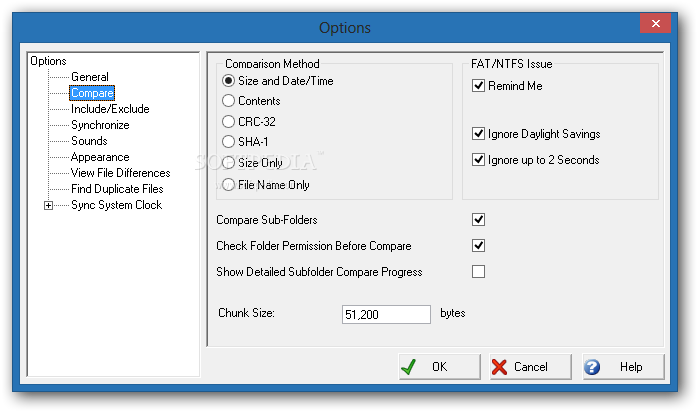The image size is (698, 412).
Task: Click the Chunk Size input field
Action: pos(385,314)
